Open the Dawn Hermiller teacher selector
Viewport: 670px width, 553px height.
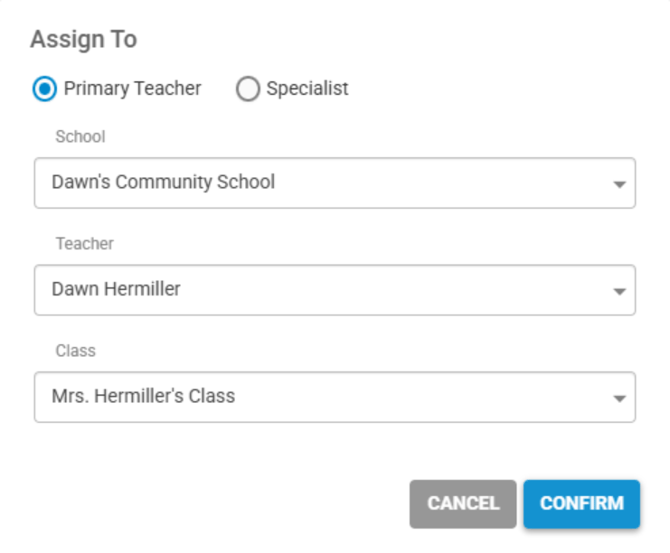click(334, 290)
